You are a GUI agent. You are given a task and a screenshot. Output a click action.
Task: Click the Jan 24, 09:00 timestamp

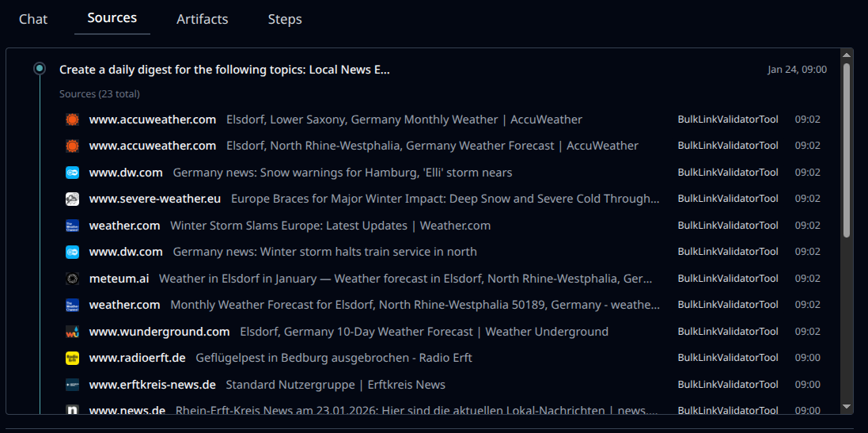tap(797, 69)
